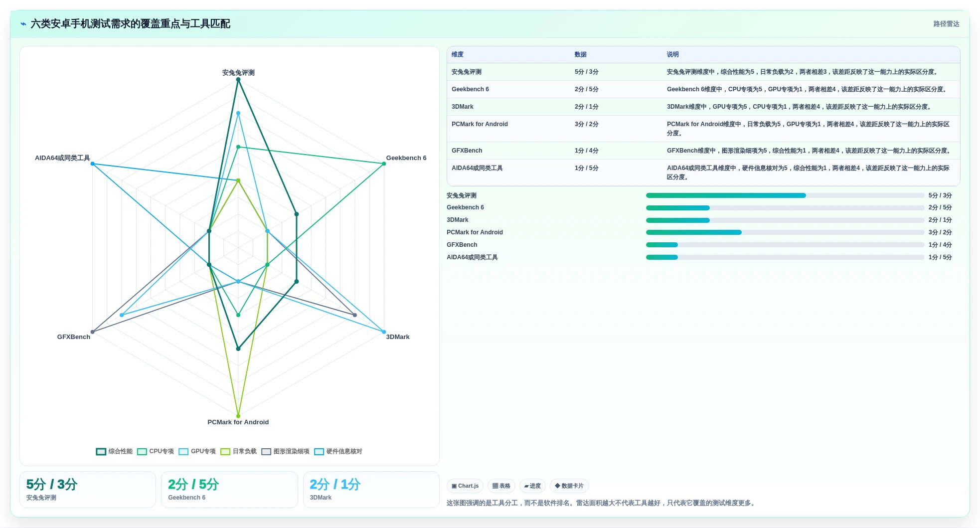980x528 pixels.
Task: Click the PCMark for Android progress bar
Action: click(x=785, y=232)
